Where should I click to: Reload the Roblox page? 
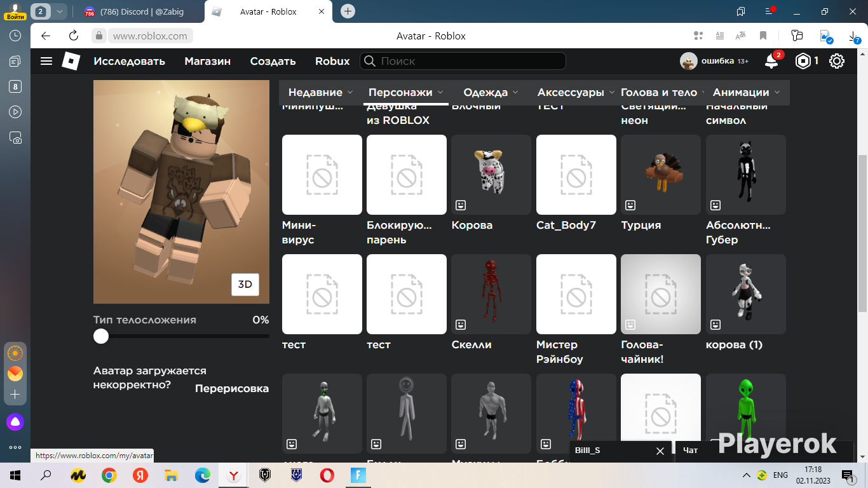74,36
